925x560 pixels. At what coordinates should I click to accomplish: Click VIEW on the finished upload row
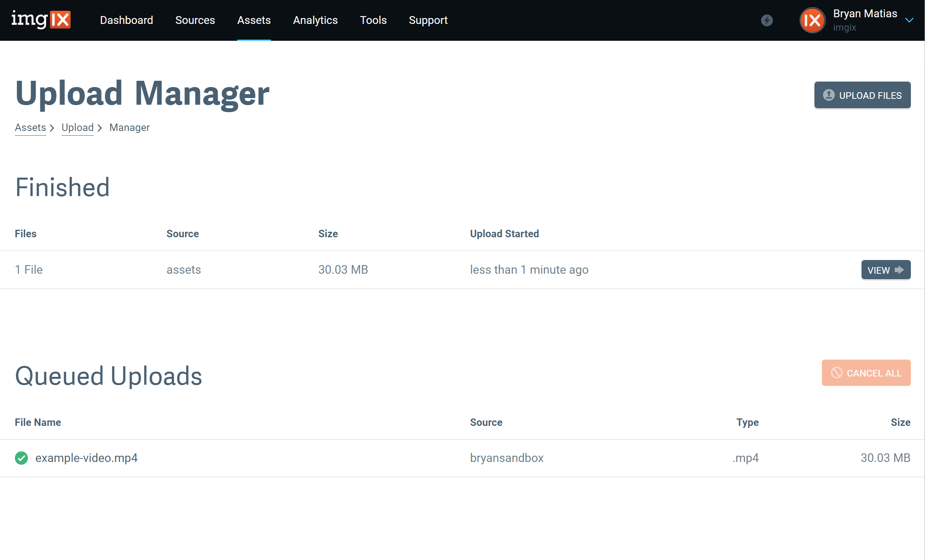886,269
